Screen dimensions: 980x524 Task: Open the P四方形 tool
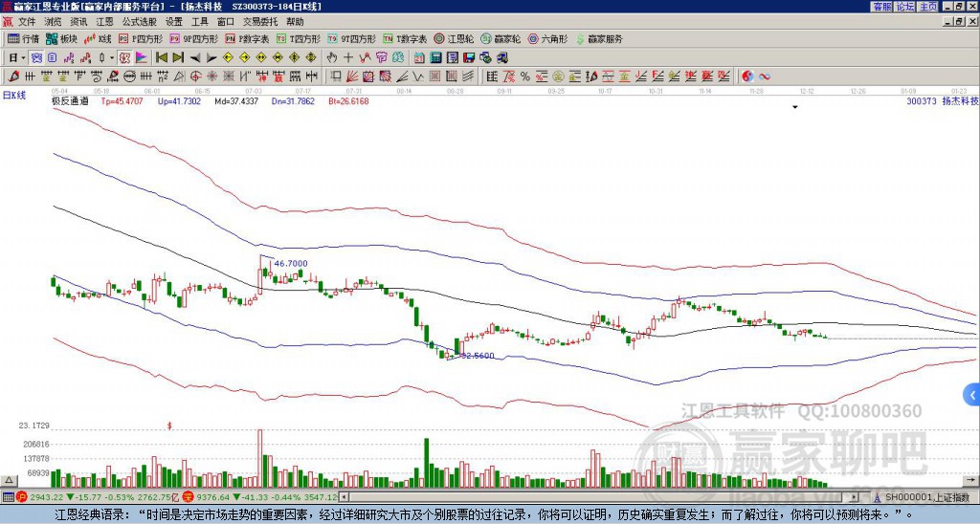point(141,38)
